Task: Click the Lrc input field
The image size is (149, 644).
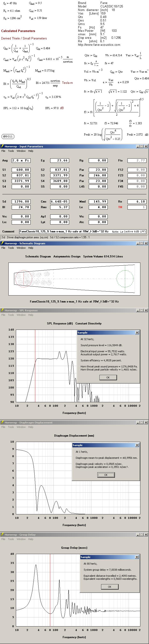Action: click(x=21, y=222)
